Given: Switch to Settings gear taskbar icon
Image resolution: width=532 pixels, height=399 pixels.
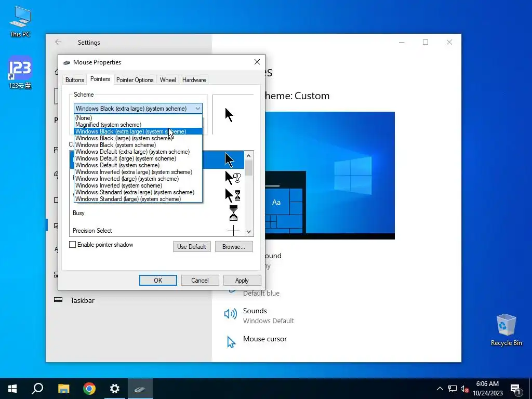Looking at the screenshot, I should tap(115, 389).
